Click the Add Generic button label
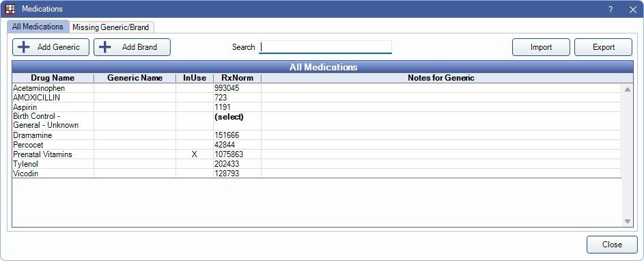Viewport: 644px width, 261px height. [59, 47]
